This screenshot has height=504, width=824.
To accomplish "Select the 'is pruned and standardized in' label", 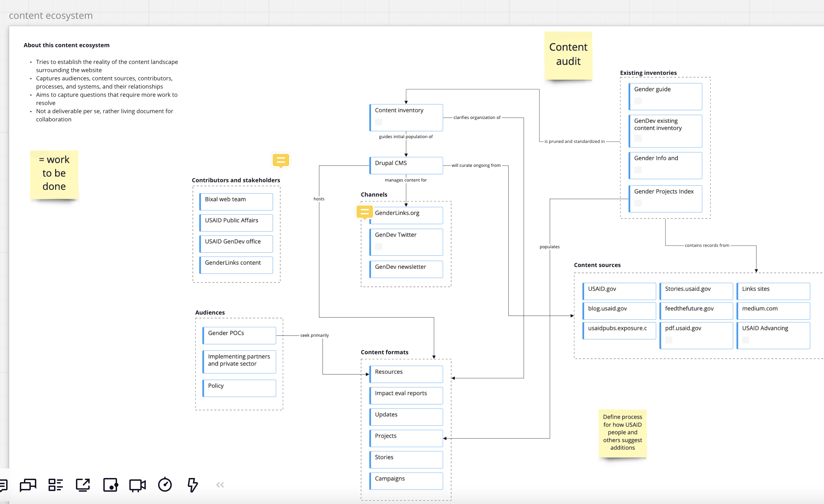I will coord(575,142).
